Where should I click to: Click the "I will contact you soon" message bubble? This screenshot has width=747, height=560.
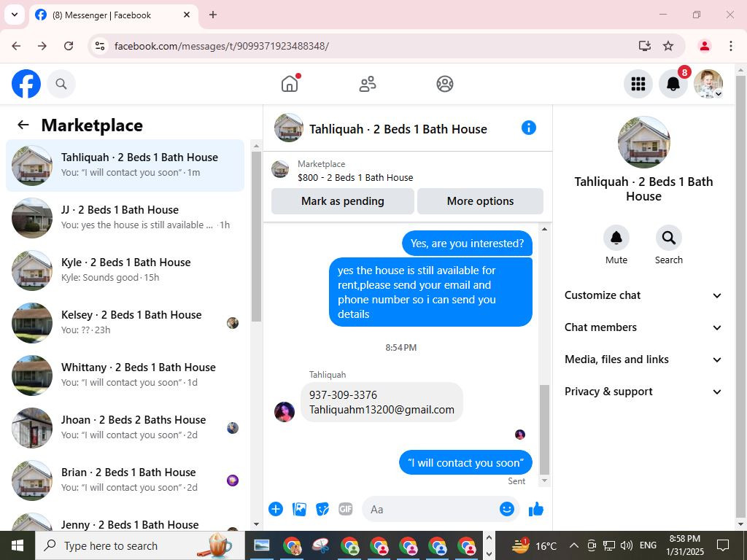[x=465, y=462]
